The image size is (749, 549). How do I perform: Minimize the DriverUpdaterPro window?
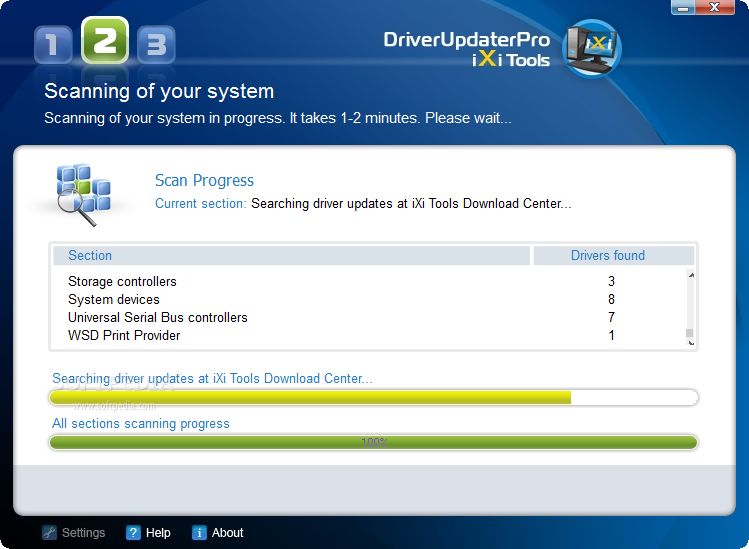tap(683, 7)
